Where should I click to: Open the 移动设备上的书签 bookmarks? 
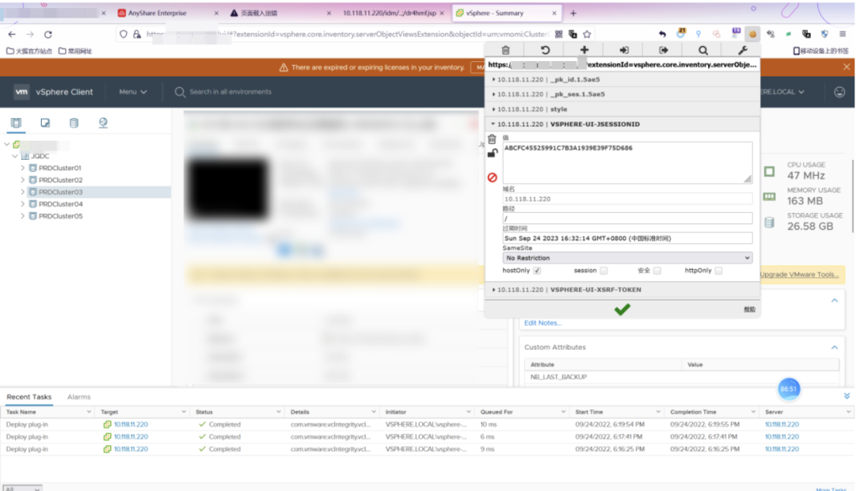pos(821,51)
